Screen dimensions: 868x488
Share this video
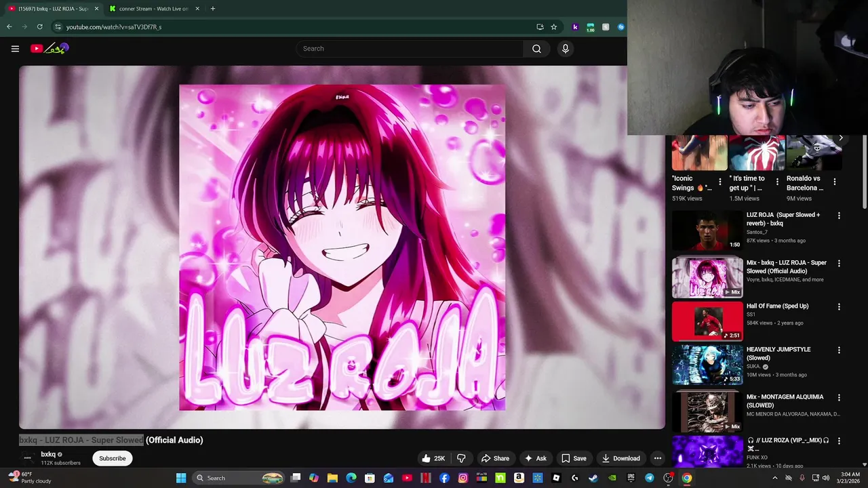pyautogui.click(x=495, y=458)
